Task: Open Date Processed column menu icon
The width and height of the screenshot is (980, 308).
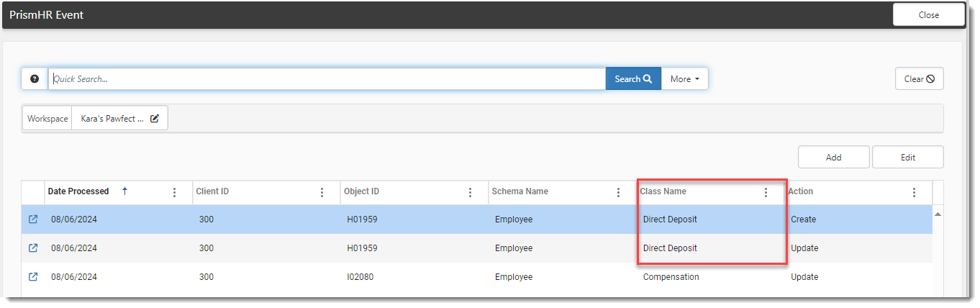Action: click(174, 192)
